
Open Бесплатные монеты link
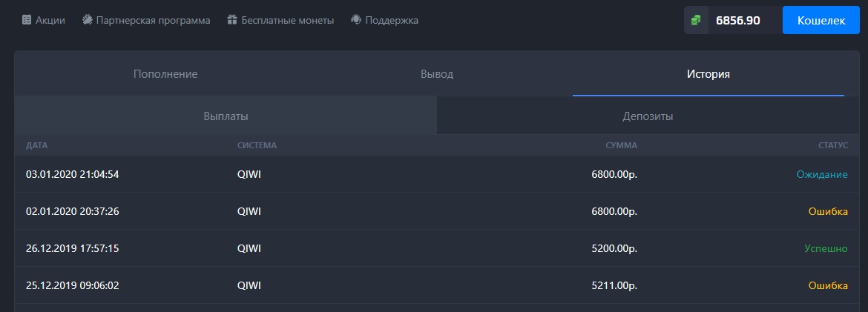[287, 21]
